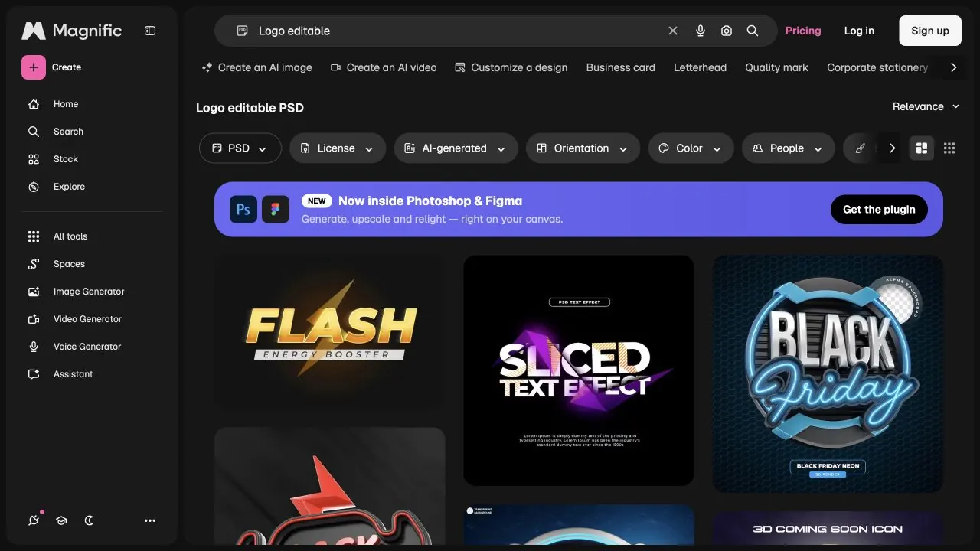Open the Pricing page
980x551 pixels.
(803, 31)
